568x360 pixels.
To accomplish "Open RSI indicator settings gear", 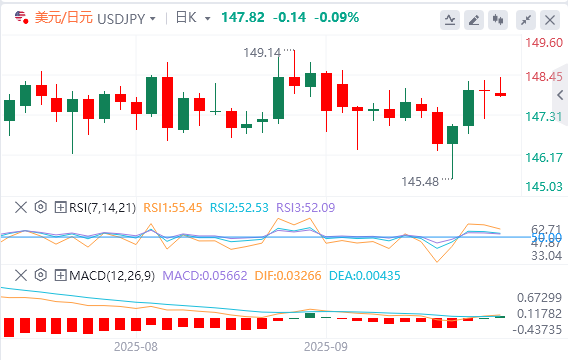I will pyautogui.click(x=41, y=207).
